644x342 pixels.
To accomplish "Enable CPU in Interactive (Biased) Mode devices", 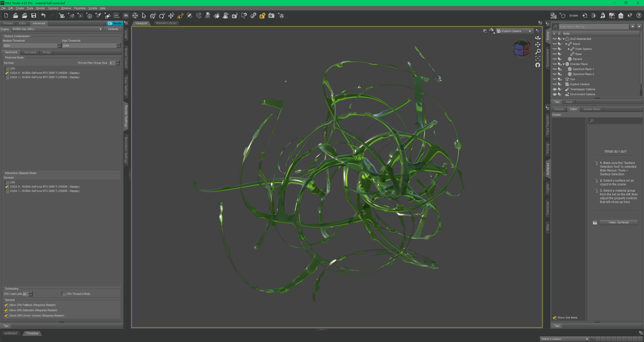I will 7,182.
